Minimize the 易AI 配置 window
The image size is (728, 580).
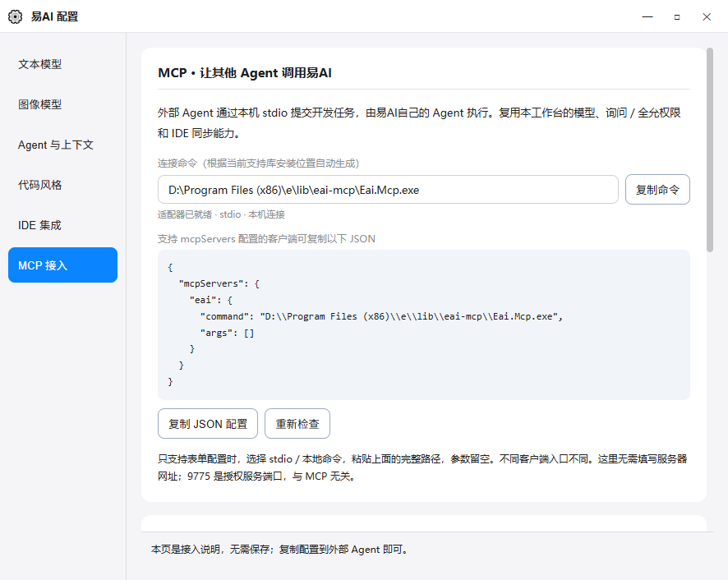647,16
